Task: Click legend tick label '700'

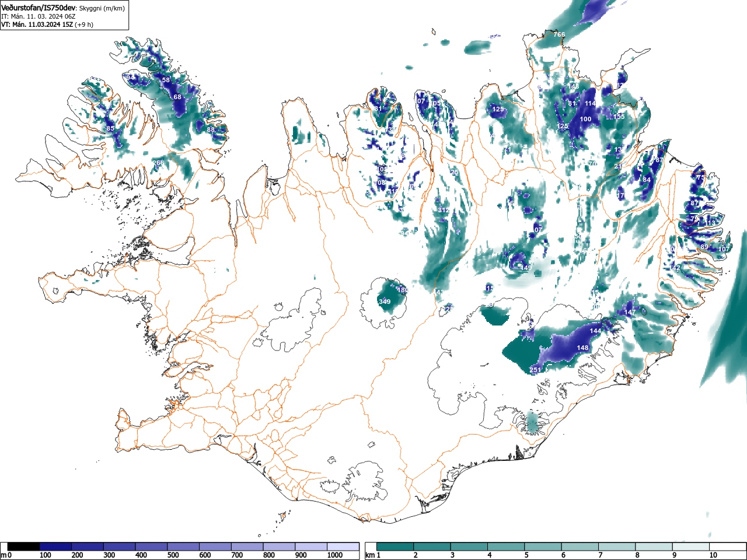Action: click(237, 555)
